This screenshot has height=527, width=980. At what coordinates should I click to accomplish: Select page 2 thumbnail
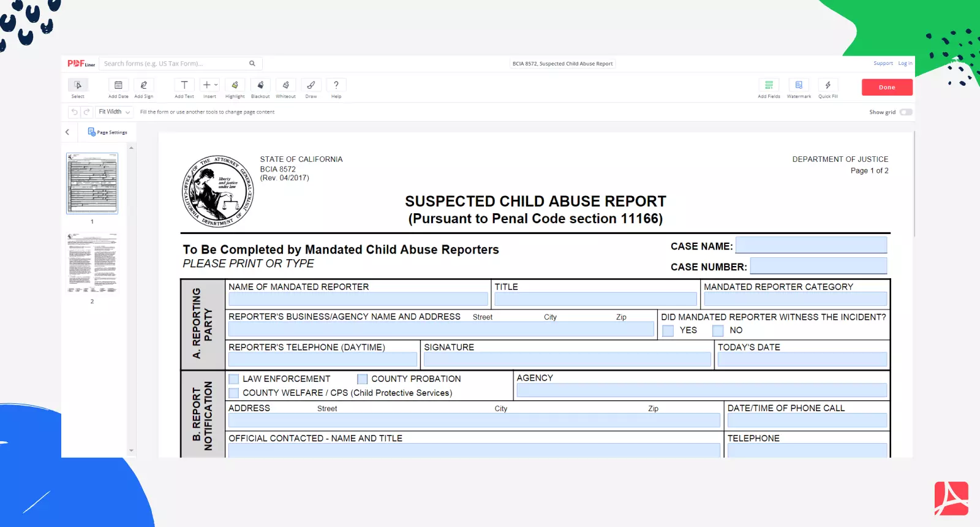click(x=92, y=263)
